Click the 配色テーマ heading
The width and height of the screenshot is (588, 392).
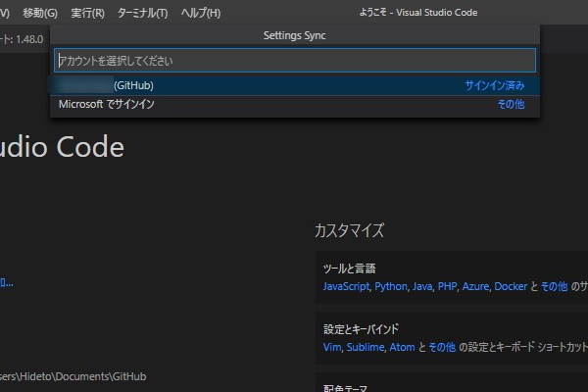coord(345,388)
